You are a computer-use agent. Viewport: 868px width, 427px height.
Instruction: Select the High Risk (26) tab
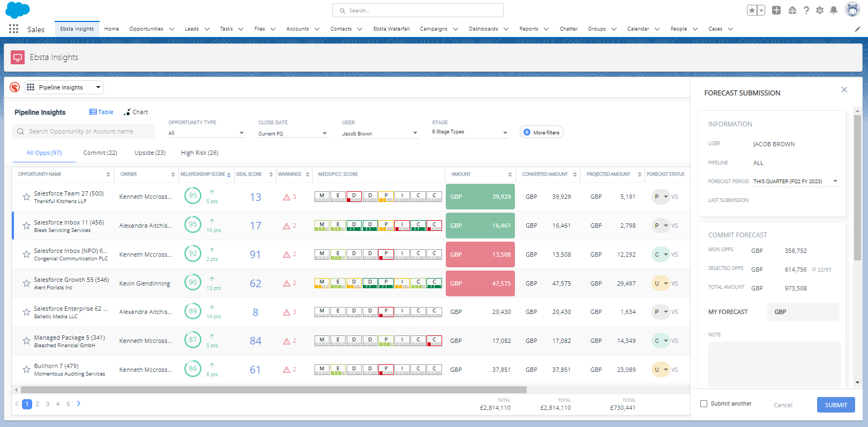(199, 153)
